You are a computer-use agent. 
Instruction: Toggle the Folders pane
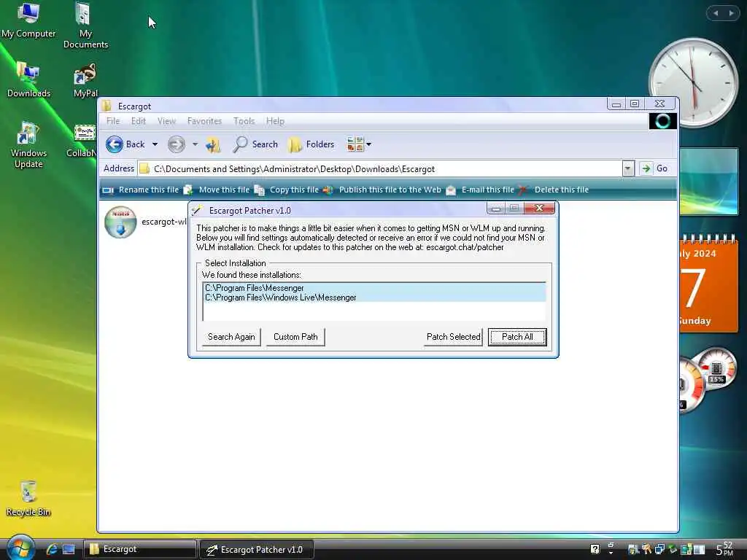coord(311,144)
